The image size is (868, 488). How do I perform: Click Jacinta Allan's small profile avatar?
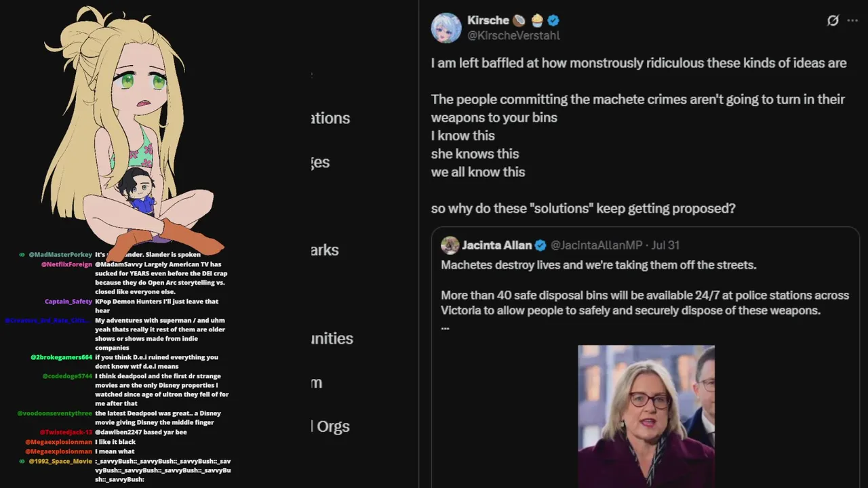[450, 245]
